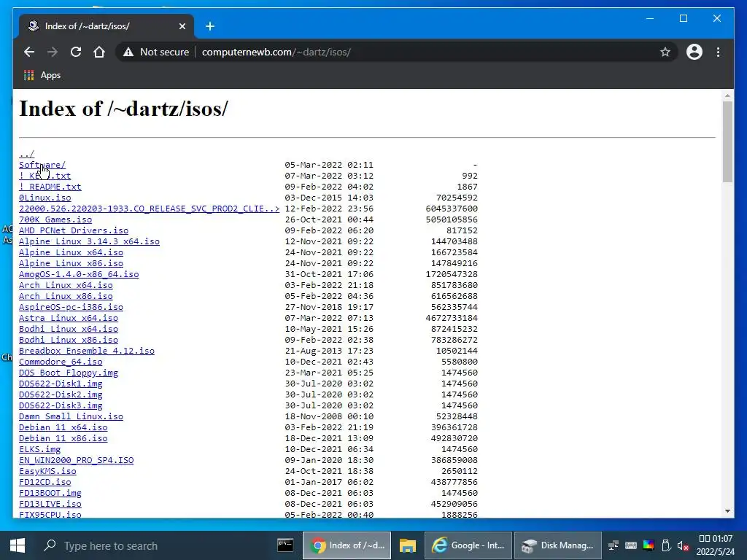Switch to Disk Management taskbar button
Image resolution: width=747 pixels, height=560 pixels.
pyautogui.click(x=557, y=545)
